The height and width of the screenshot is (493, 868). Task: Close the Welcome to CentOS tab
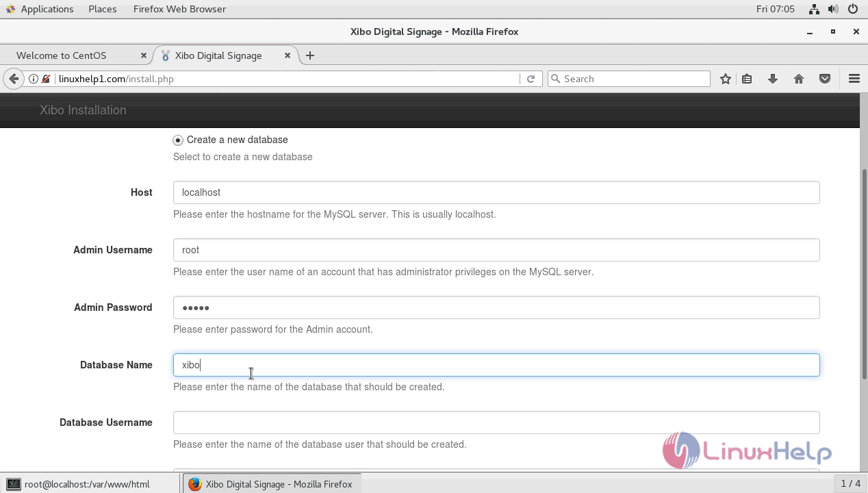pos(144,55)
